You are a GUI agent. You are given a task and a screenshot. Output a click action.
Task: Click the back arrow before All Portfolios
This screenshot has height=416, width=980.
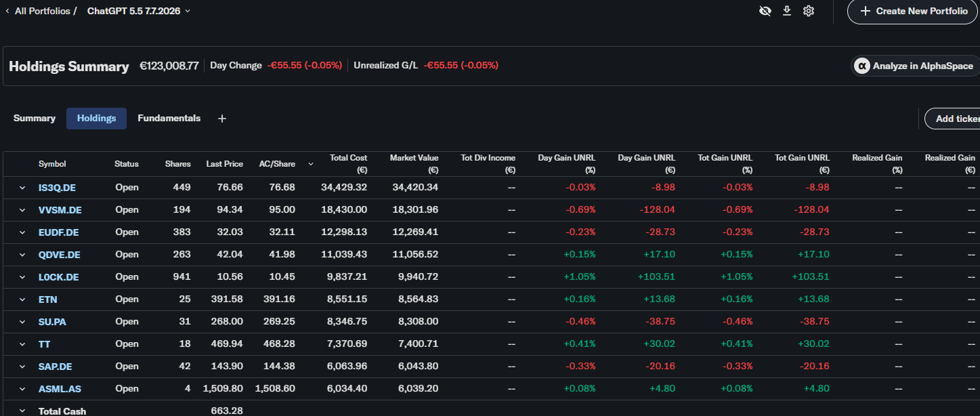click(7, 11)
